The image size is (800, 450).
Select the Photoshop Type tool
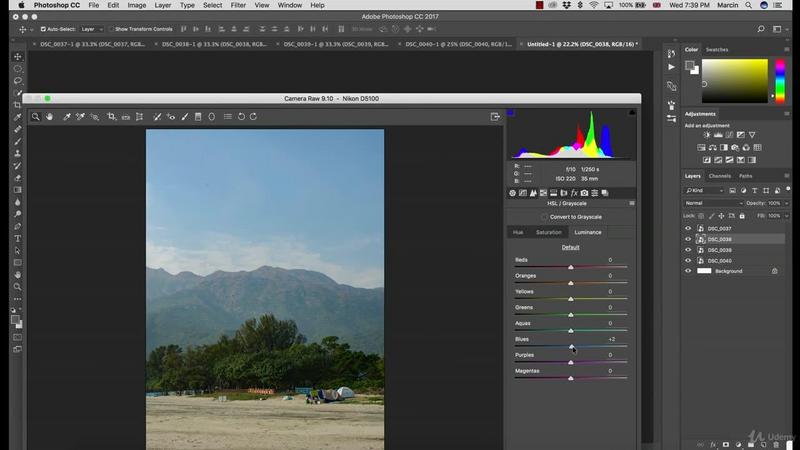18,238
